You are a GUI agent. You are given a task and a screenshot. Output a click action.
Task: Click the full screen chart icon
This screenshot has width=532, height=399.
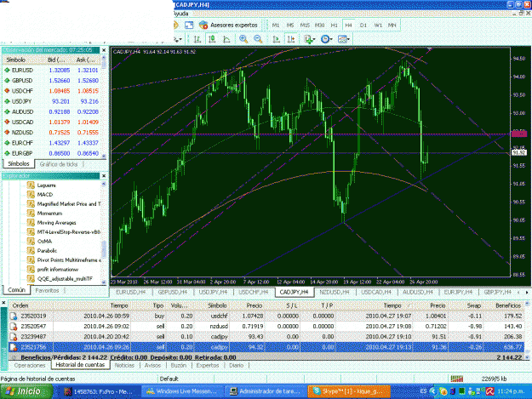(x=189, y=25)
